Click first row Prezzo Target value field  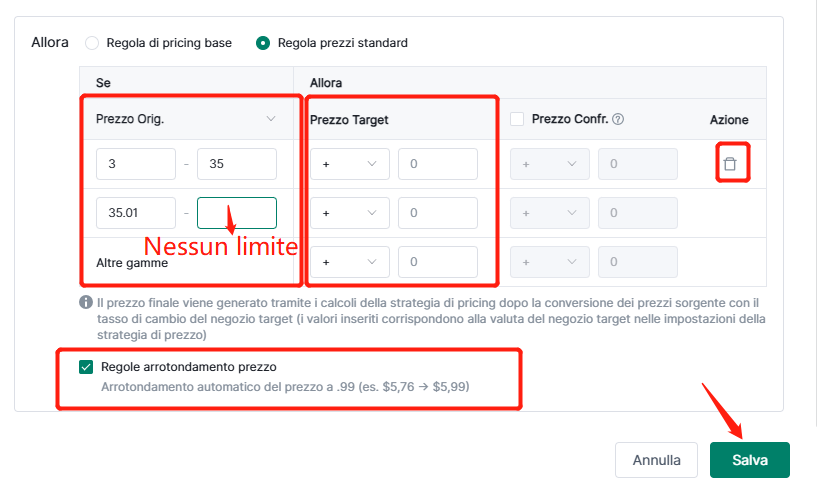438,164
